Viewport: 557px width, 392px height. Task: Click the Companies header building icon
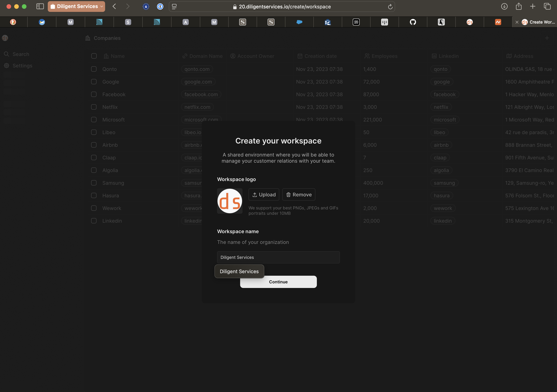pos(88,38)
